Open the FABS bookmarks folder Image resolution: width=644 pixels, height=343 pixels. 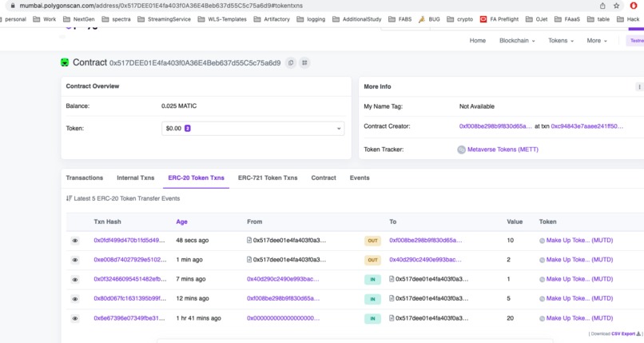point(400,19)
